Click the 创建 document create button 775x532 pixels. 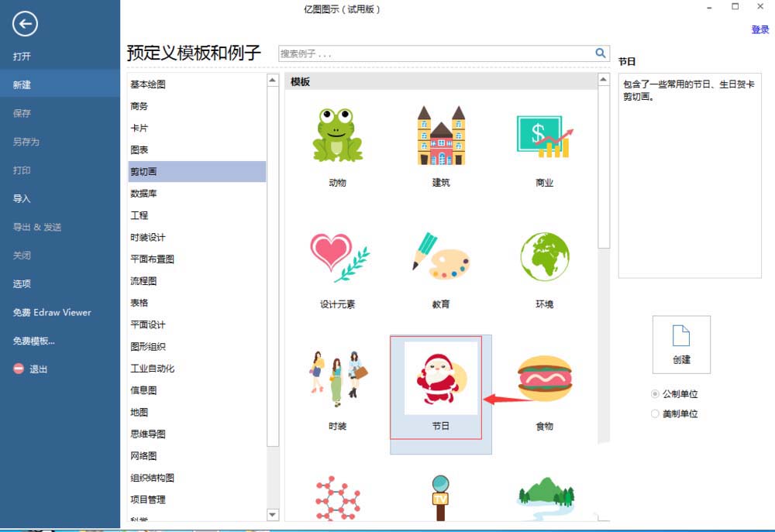[x=681, y=345]
